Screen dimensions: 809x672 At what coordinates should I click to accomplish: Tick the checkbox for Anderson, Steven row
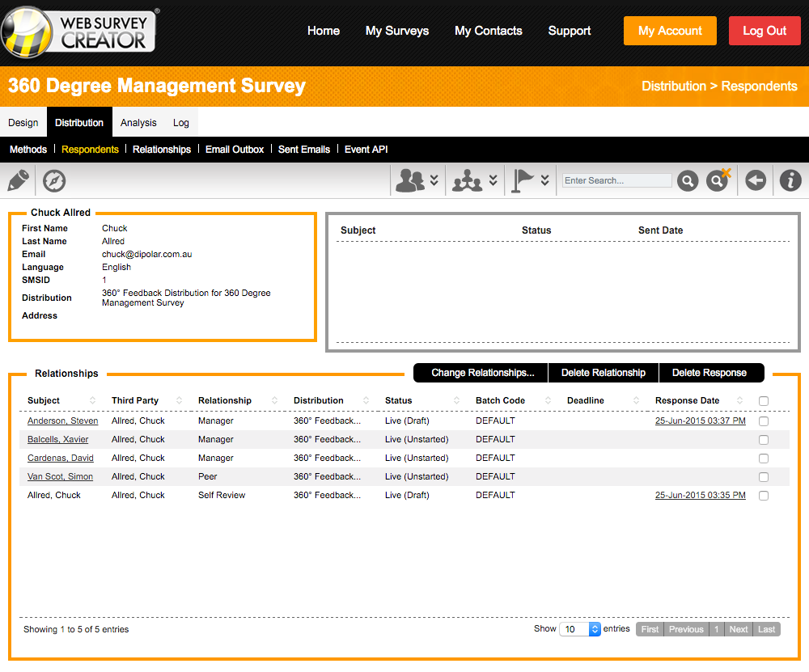(764, 421)
